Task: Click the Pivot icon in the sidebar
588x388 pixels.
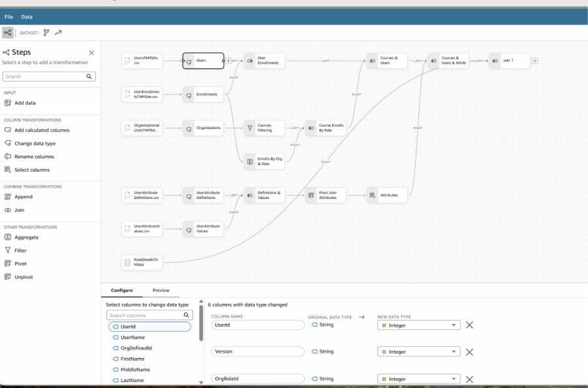Action: 7,263
